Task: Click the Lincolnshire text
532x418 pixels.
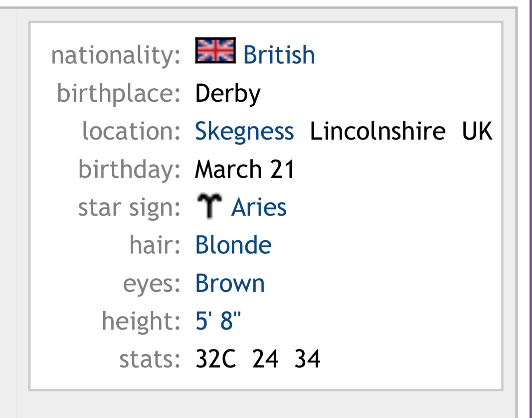Action: click(x=377, y=132)
